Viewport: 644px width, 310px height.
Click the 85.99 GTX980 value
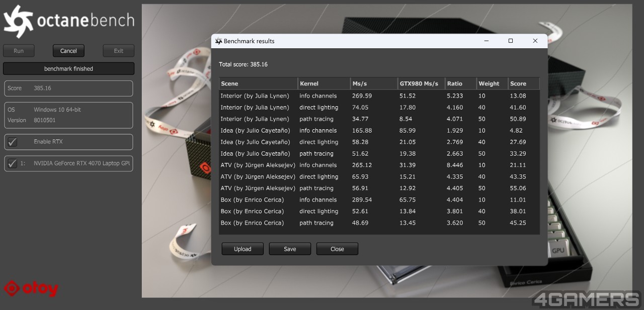coord(408,130)
